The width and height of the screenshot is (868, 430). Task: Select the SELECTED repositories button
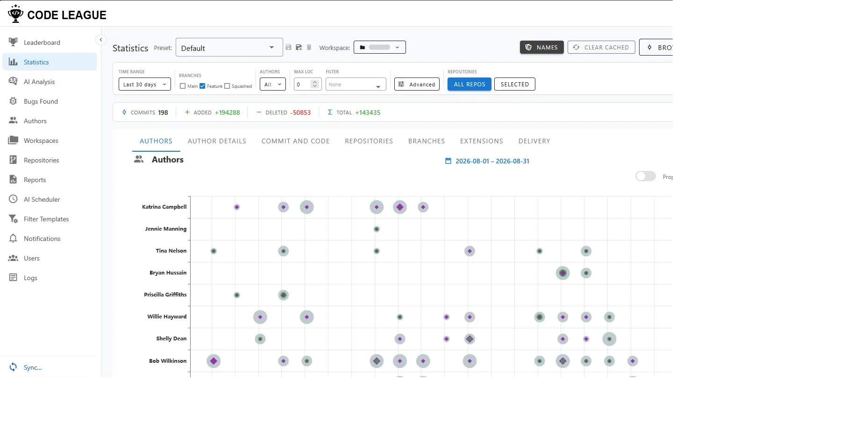click(514, 85)
